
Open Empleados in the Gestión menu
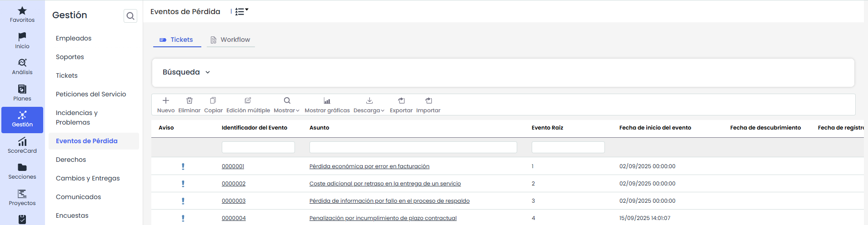coord(74,38)
